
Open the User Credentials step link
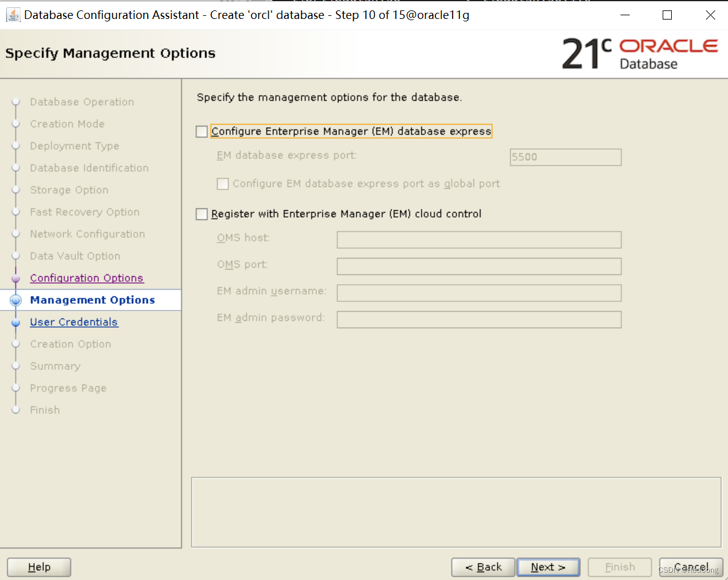coord(74,322)
